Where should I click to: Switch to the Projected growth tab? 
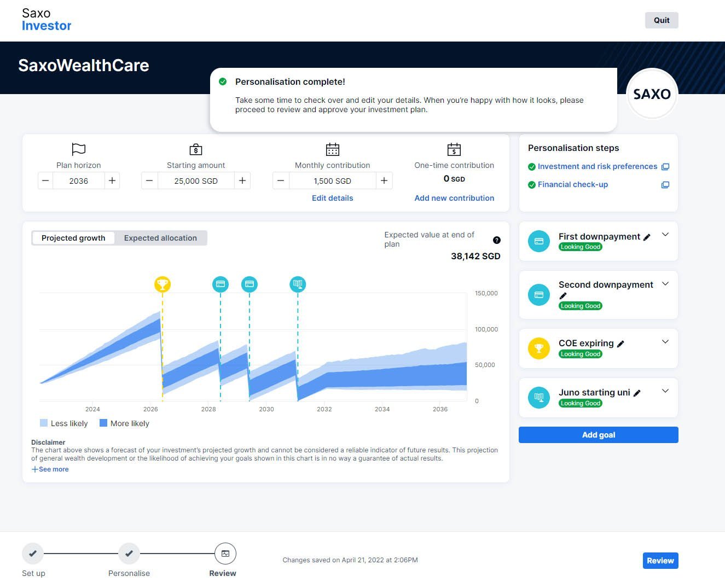tap(73, 238)
